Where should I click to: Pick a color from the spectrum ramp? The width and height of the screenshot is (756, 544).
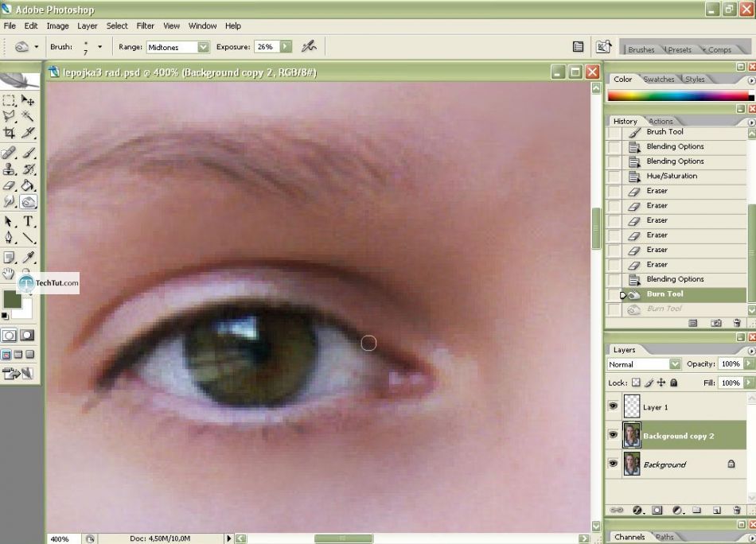tap(680, 95)
